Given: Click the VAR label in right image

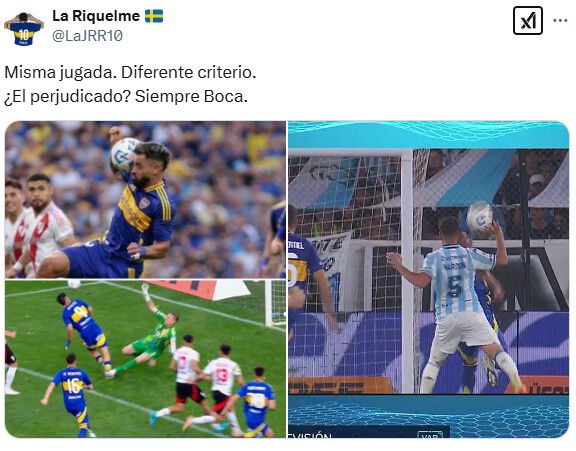Looking at the screenshot, I should pos(430,435).
